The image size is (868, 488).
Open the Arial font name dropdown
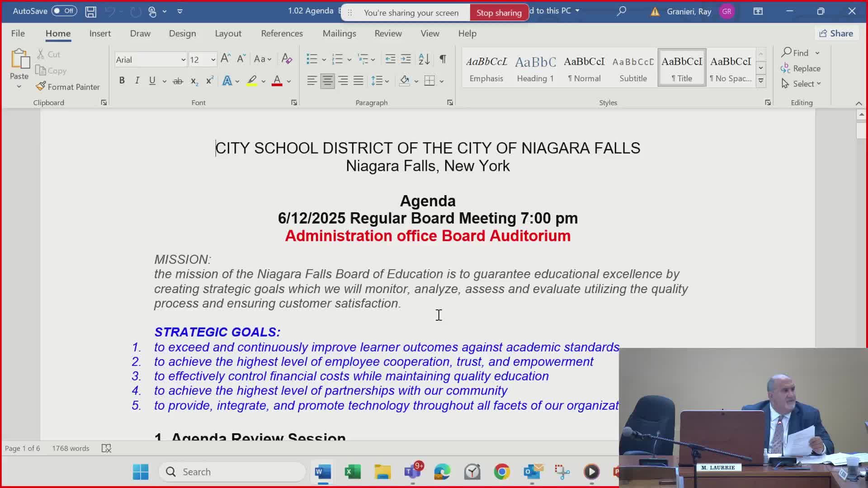click(183, 60)
